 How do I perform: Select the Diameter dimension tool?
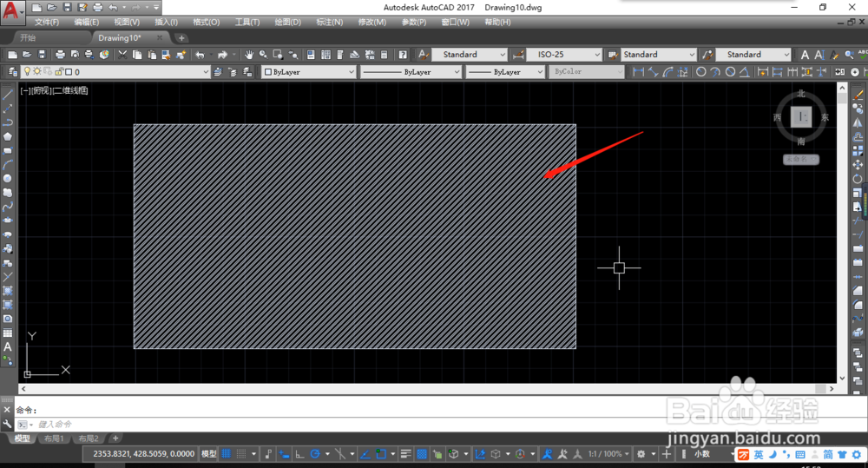(x=730, y=71)
